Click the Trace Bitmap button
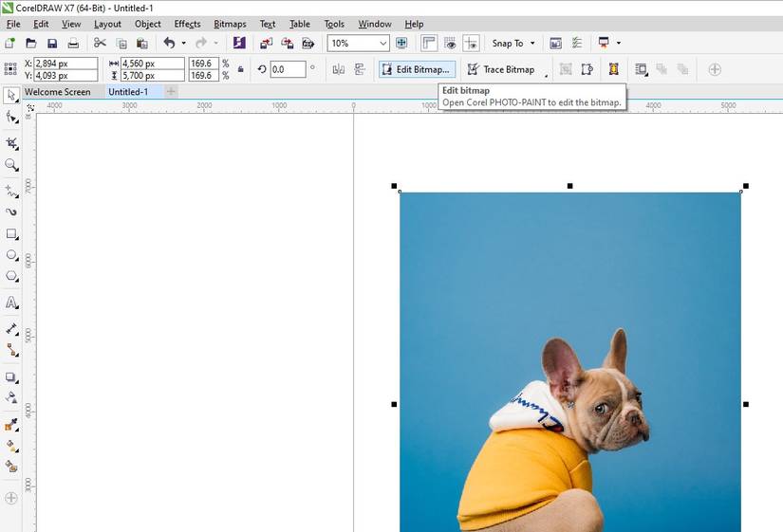 point(500,69)
